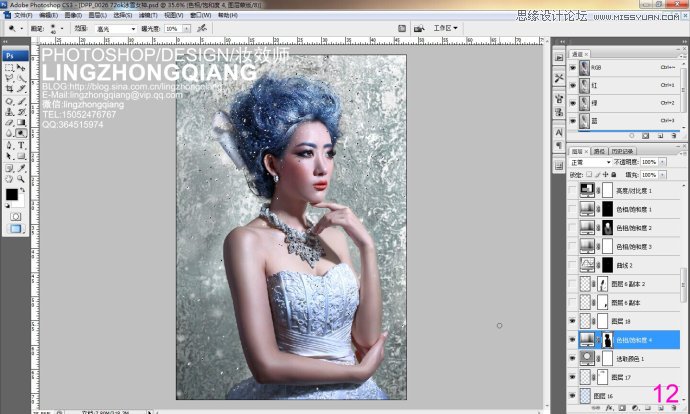Hide the 红 channel eye
690x414 pixels.
[x=573, y=85]
